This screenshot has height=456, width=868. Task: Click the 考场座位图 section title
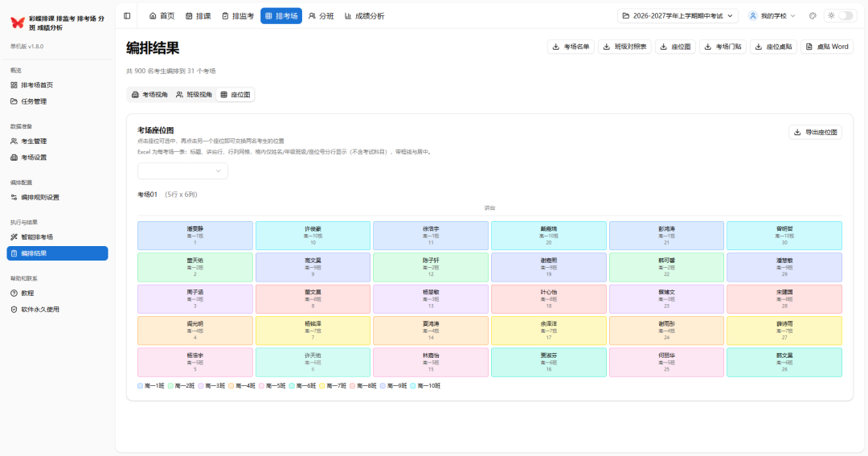click(156, 130)
